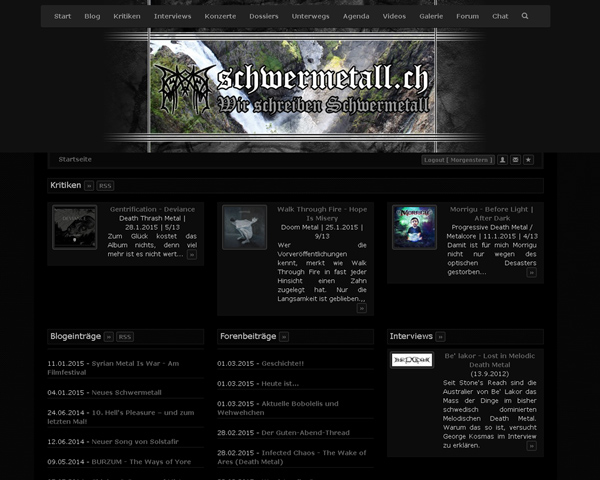Subscribe to Blogeinträge RSS feed
The width and height of the screenshot is (600, 480).
coord(125,337)
